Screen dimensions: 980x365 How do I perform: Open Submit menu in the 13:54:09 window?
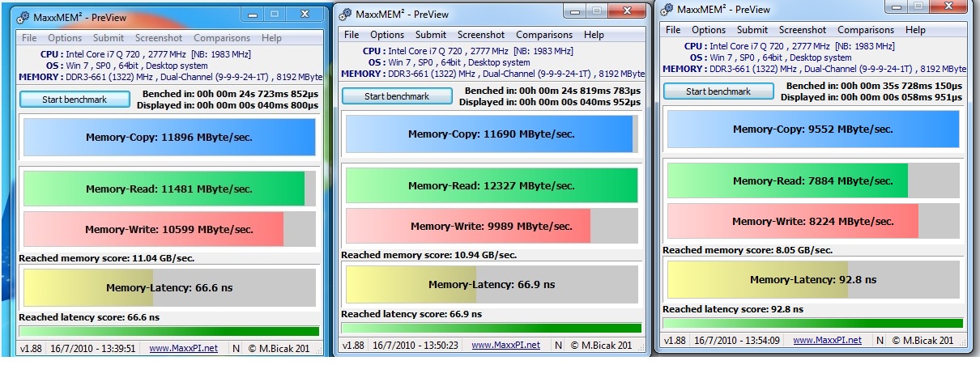pyautogui.click(x=752, y=30)
